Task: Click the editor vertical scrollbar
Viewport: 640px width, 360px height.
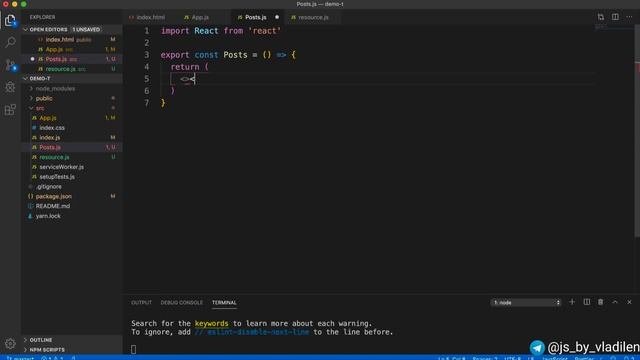Action: [x=637, y=131]
